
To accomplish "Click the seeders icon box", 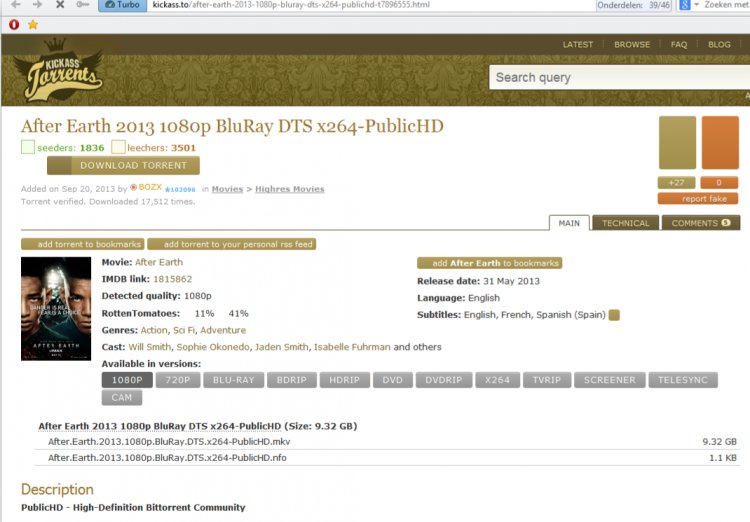I will click(x=28, y=147).
